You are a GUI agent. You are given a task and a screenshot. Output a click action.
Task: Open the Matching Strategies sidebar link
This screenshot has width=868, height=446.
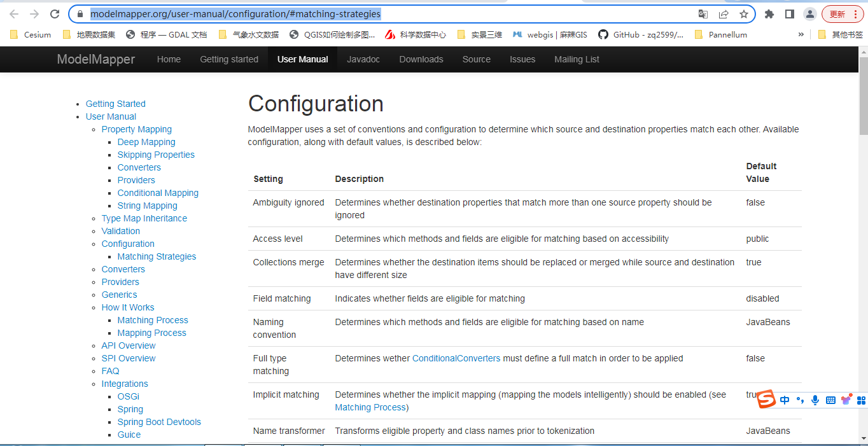157,256
